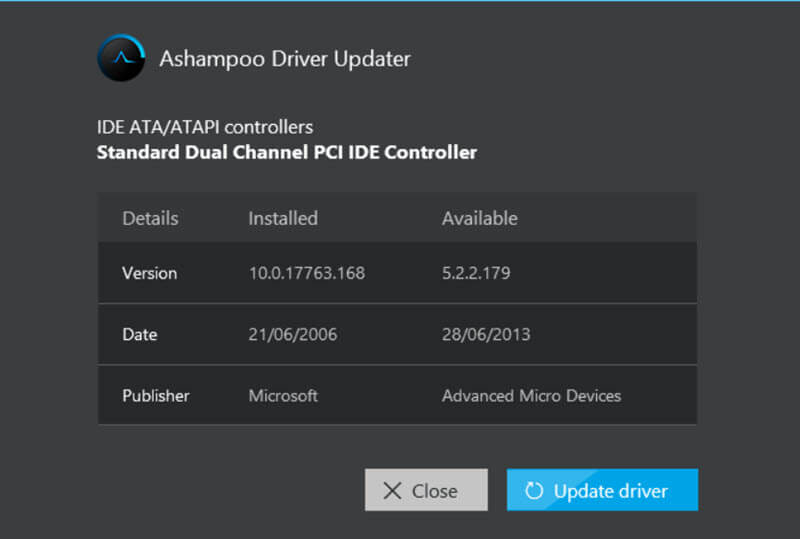Click the Update driver button label
The image size is (800, 539).
tap(611, 491)
